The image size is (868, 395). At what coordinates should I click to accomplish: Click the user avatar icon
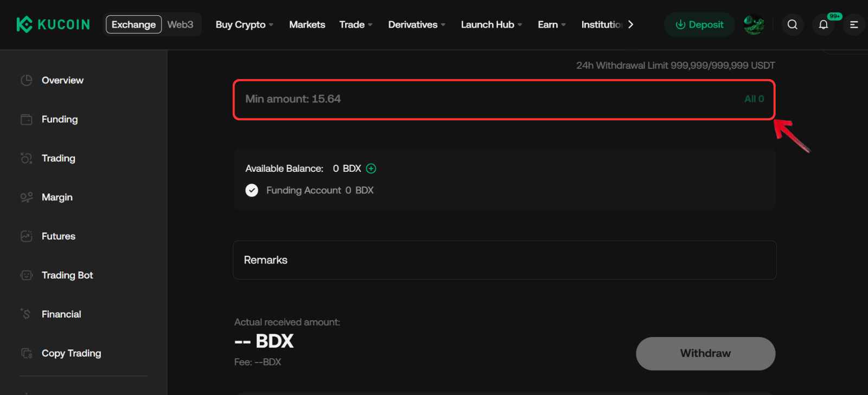tap(754, 24)
